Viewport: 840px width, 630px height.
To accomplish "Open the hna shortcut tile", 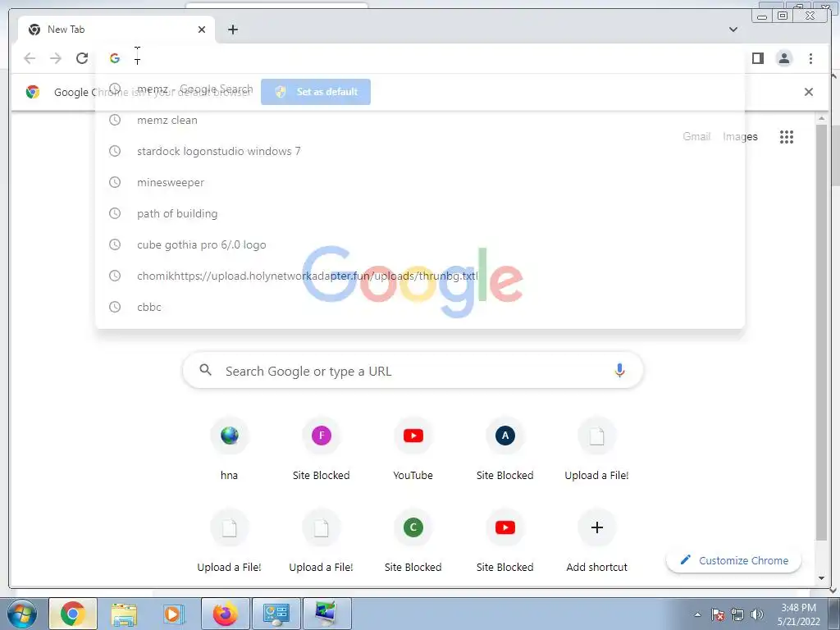I will 230,449.
